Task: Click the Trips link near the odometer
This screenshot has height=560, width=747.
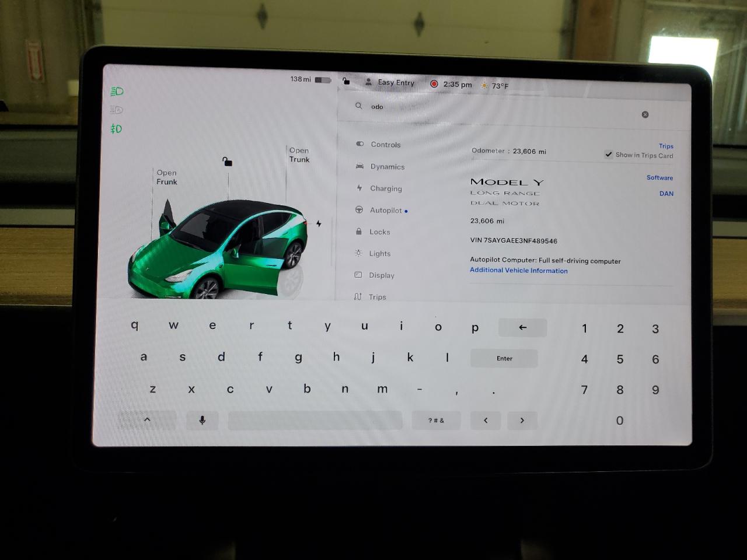Action: tap(666, 146)
